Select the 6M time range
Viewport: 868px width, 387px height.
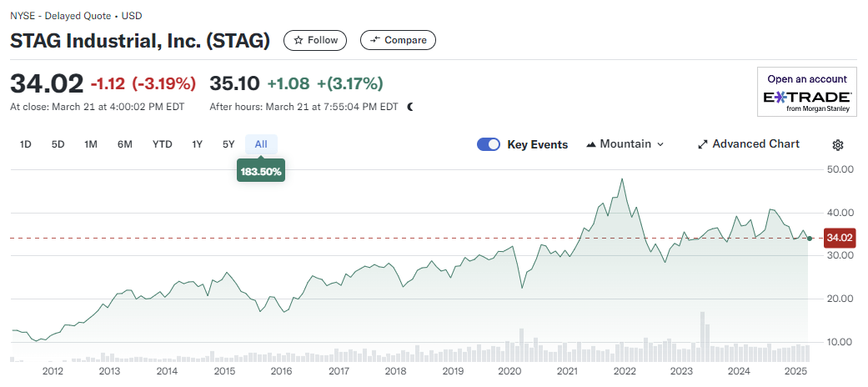pos(124,144)
